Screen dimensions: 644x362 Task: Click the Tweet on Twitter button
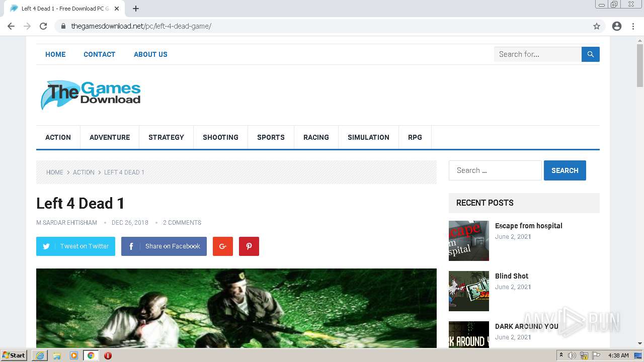pos(75,246)
